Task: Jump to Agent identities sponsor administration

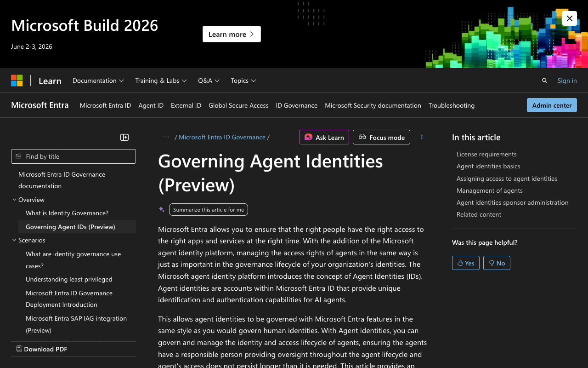Action: [512, 202]
